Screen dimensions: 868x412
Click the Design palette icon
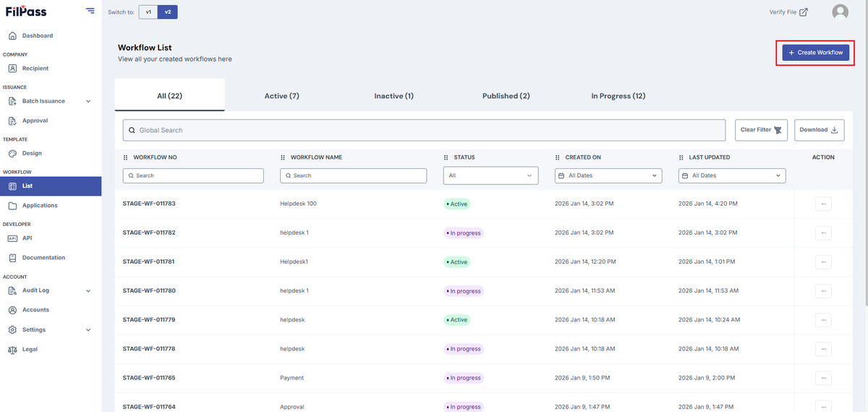click(x=12, y=154)
